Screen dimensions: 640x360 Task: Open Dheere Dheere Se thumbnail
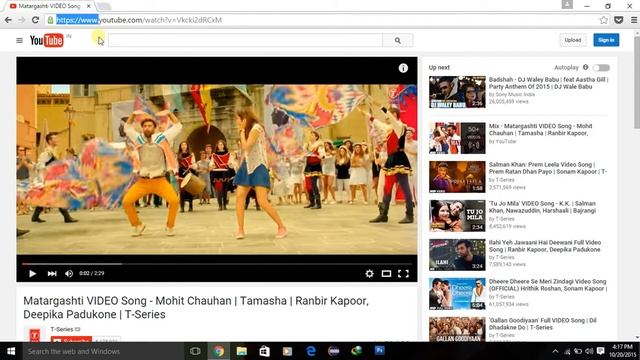457,294
